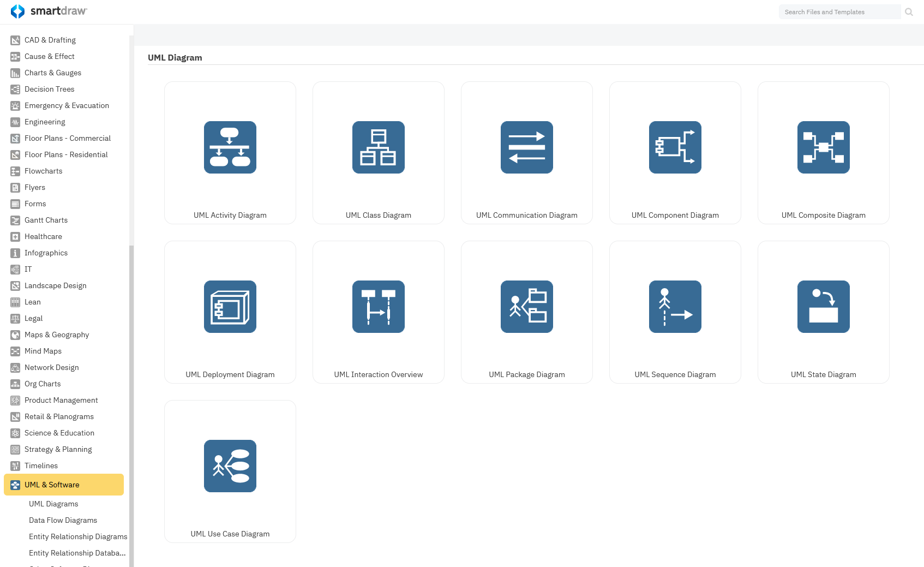
Task: Collapse the UML & Software category
Action: [63, 485]
